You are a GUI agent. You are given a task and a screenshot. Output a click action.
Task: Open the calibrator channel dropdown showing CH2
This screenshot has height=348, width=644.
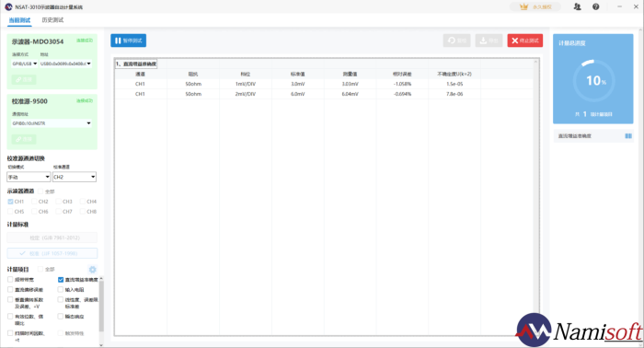tap(75, 177)
